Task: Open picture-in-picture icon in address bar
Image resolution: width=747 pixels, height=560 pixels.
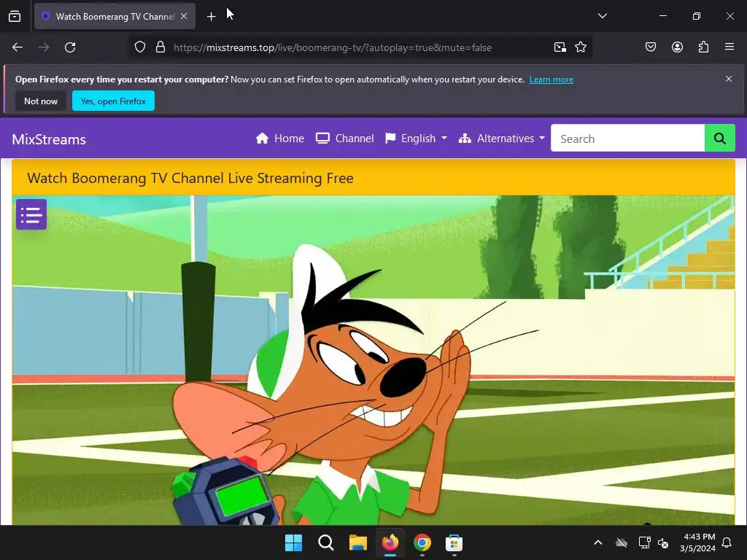Action: 560,47
